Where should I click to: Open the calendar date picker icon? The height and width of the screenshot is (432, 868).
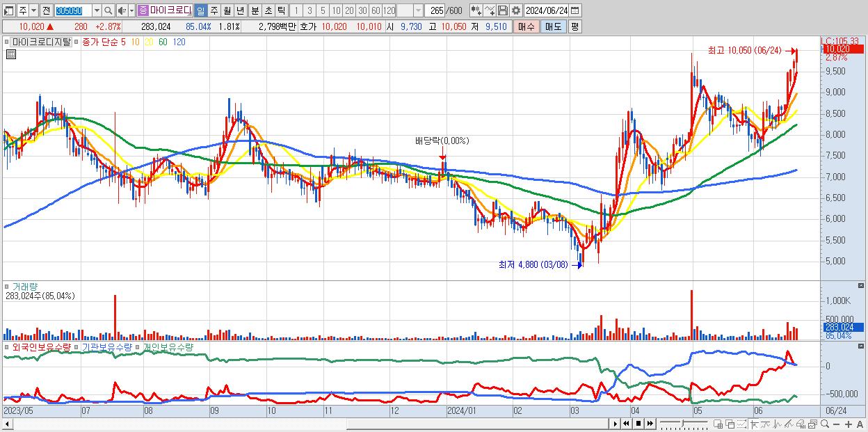[x=574, y=10]
